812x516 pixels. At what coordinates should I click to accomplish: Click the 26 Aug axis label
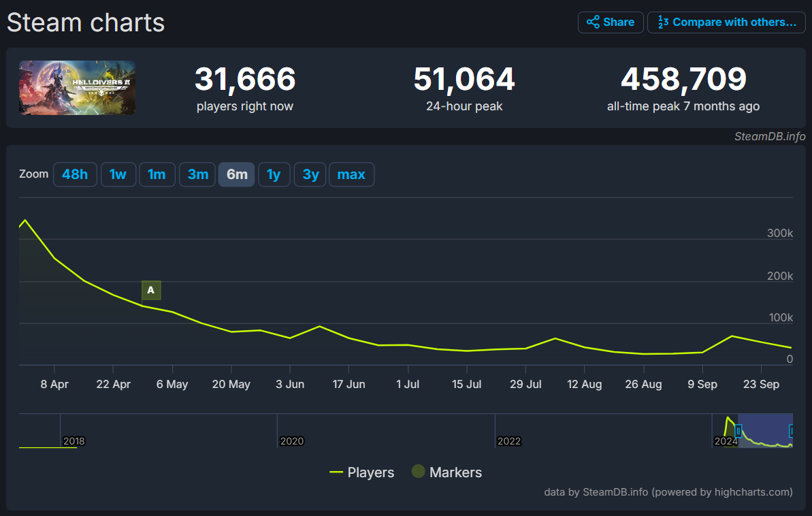[x=644, y=385]
